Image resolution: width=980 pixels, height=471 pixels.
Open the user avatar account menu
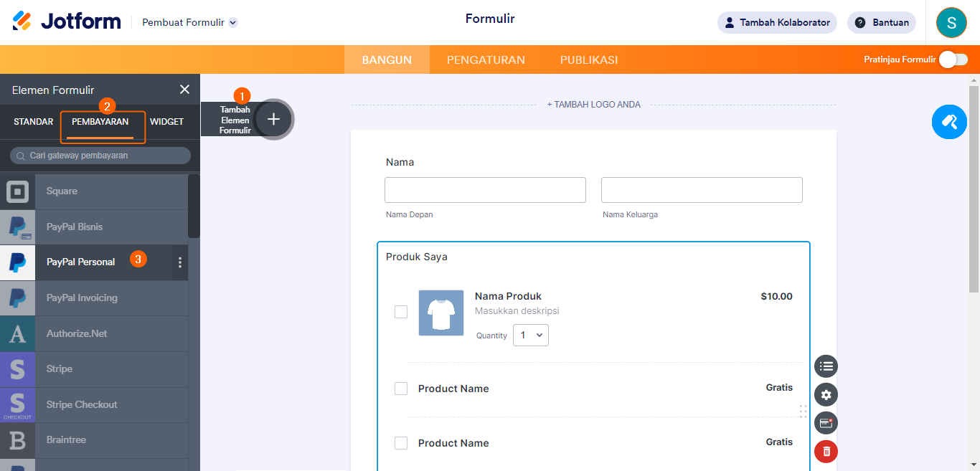[951, 22]
